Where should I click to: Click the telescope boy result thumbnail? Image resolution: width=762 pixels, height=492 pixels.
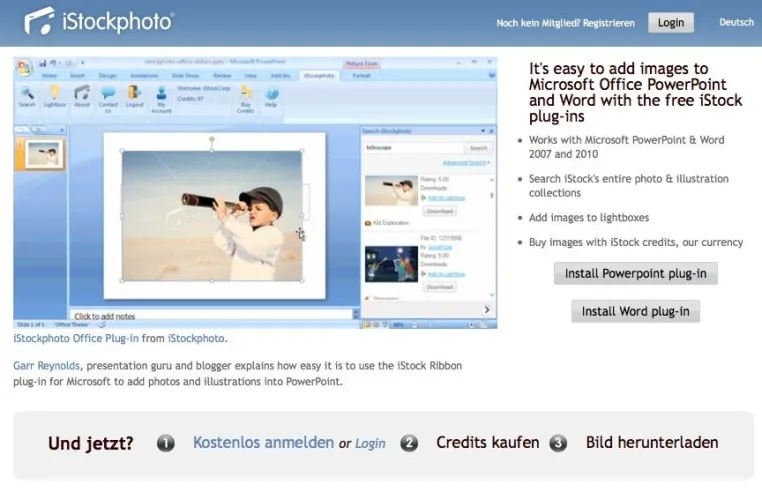[391, 191]
